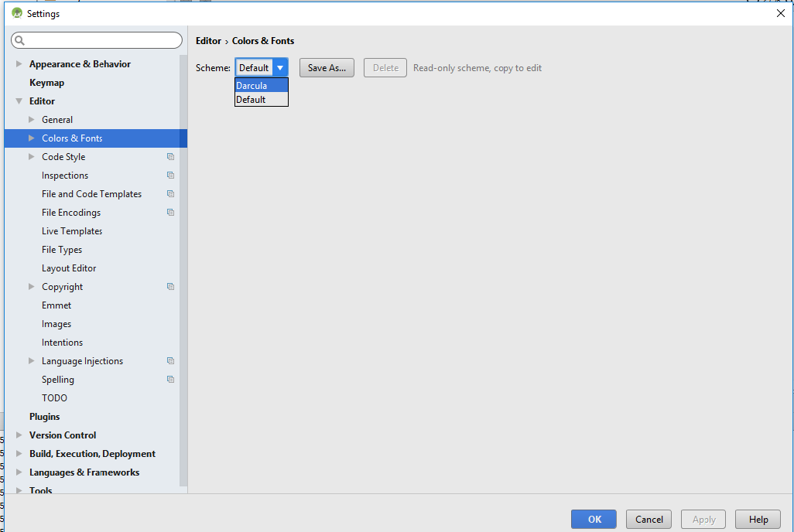Click the project-level icon beside File Encodings
This screenshot has height=532, width=794.
point(171,213)
